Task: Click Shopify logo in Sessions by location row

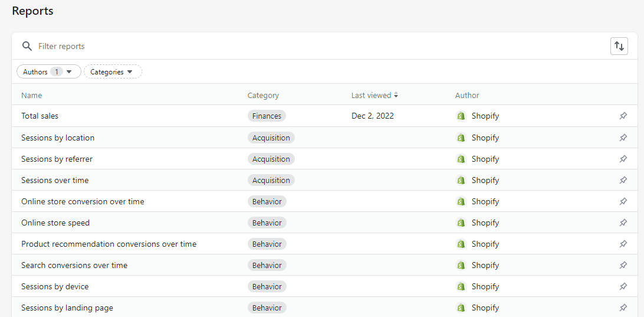Action: point(461,138)
